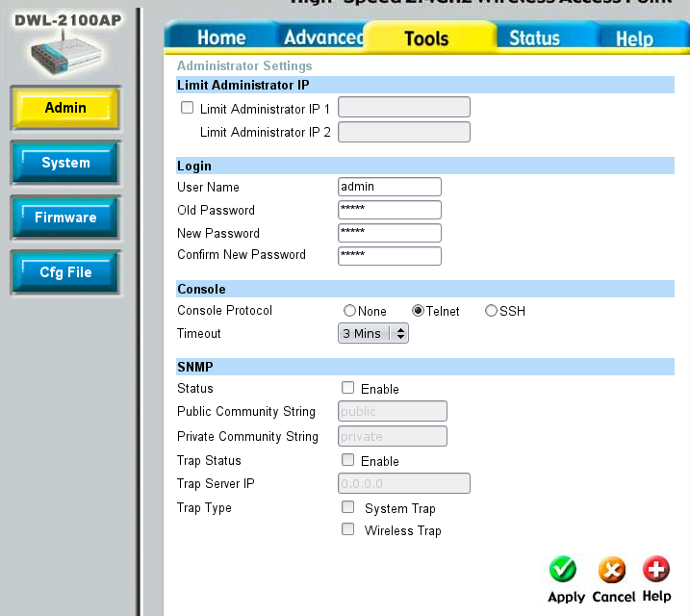
Task: Click the Cancel text label
Action: 614,597
